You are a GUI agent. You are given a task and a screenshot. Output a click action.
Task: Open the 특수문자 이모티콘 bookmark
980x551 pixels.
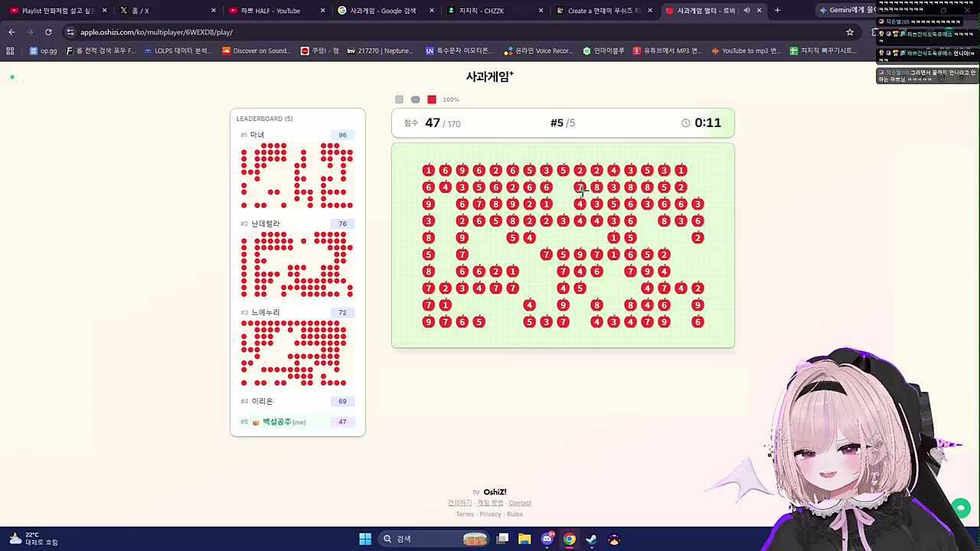459,51
